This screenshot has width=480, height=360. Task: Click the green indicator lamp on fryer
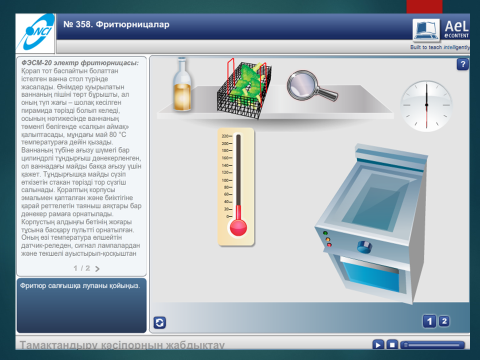click(x=325, y=233)
